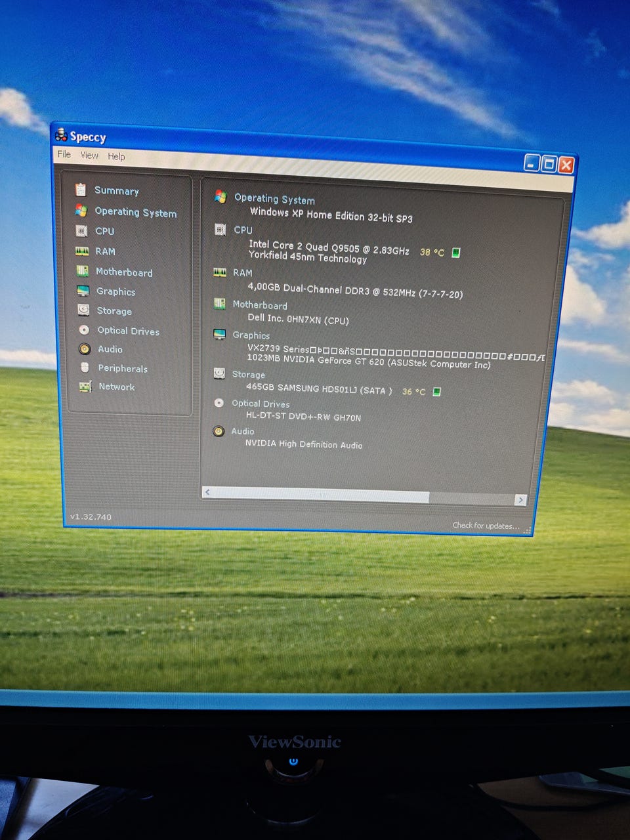Image resolution: width=630 pixels, height=840 pixels.
Task: Click the green CPU temperature status icon
Action: pyautogui.click(x=456, y=253)
